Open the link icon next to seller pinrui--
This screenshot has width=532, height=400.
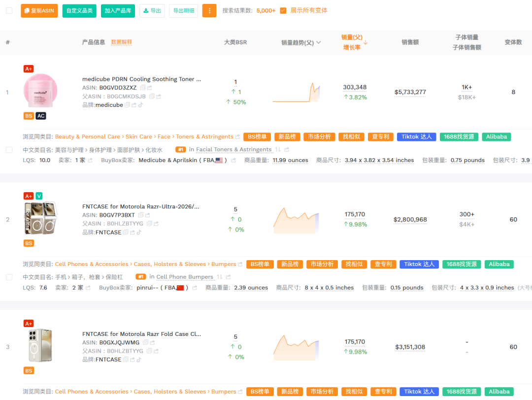pyautogui.click(x=195, y=288)
